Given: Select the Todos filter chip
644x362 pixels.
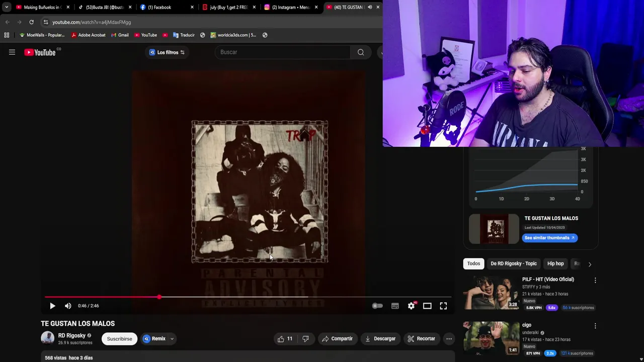Looking at the screenshot, I should 473,263.
